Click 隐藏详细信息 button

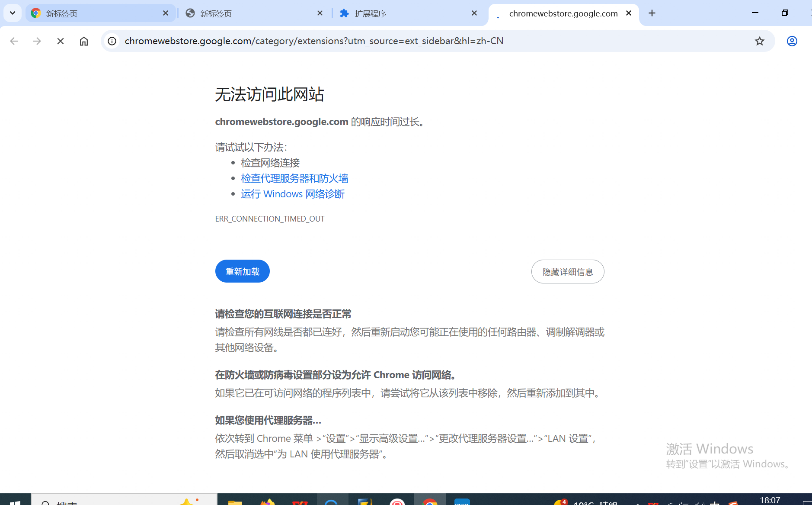(x=568, y=272)
